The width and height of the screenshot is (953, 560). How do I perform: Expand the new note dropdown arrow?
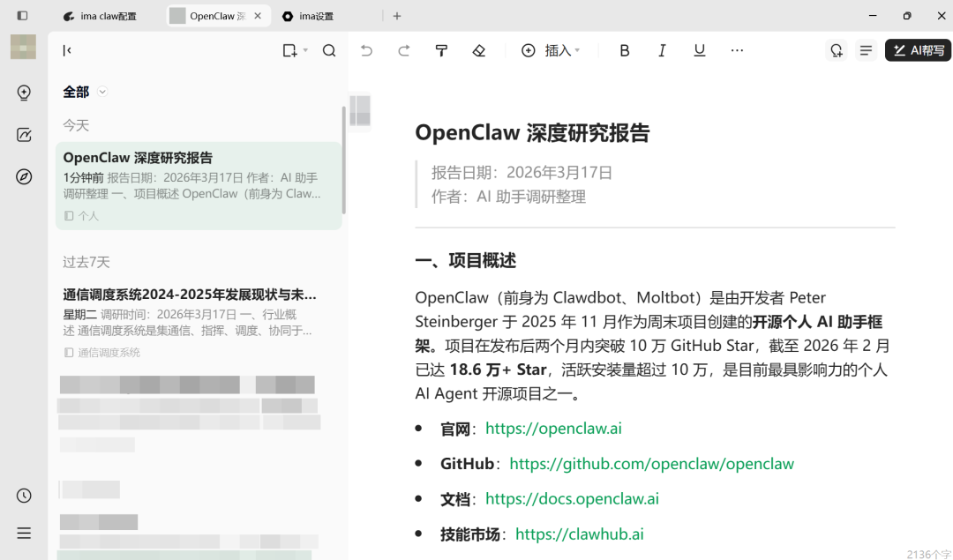pyautogui.click(x=305, y=50)
